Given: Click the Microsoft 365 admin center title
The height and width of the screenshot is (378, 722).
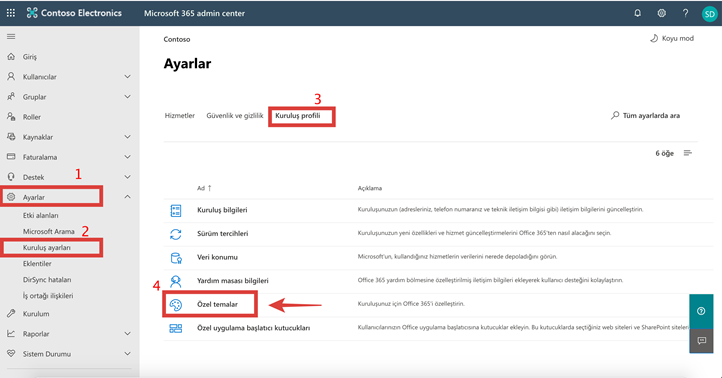Looking at the screenshot, I should point(194,13).
